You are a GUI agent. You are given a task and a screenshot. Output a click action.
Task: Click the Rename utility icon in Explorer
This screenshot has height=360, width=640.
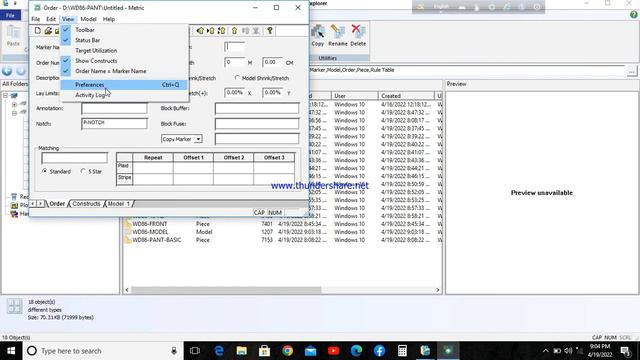click(x=338, y=36)
